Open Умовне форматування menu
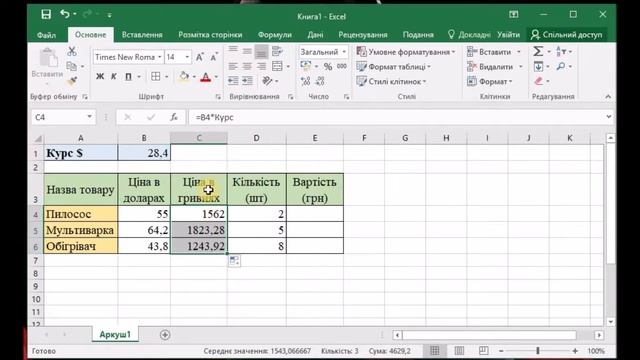The width and height of the screenshot is (640, 360). pos(406,52)
